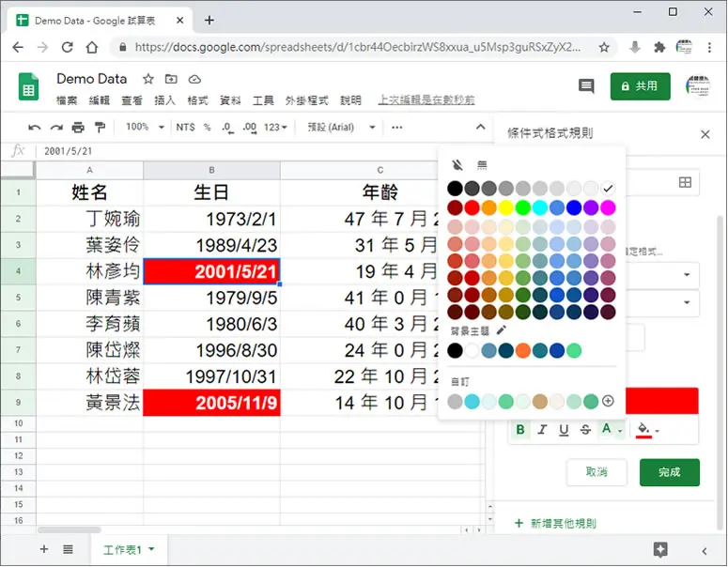
Task: Click the undo arrow in the toolbar
Action: pos(35,127)
